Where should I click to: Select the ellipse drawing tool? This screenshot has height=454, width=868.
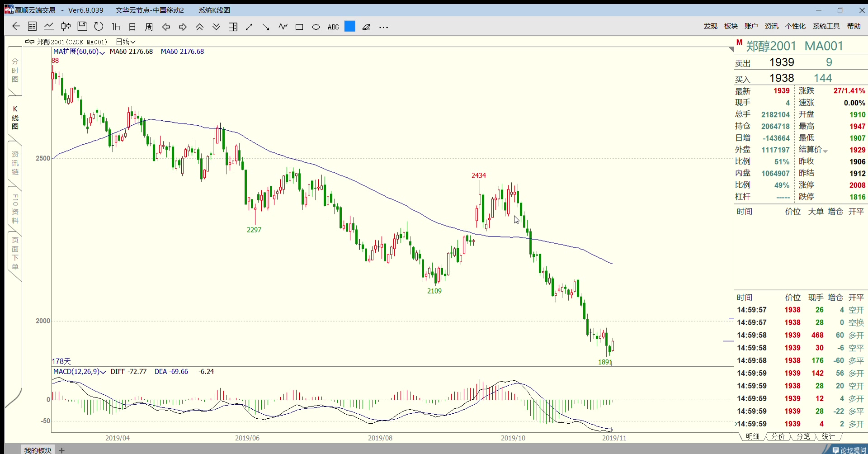[x=316, y=27]
